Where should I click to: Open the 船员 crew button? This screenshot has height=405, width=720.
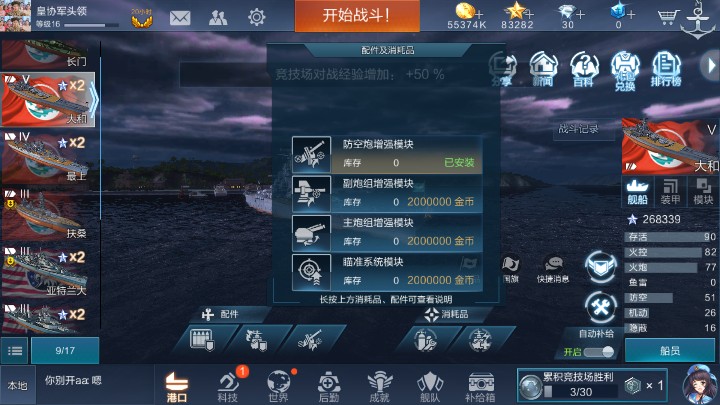[670, 351]
